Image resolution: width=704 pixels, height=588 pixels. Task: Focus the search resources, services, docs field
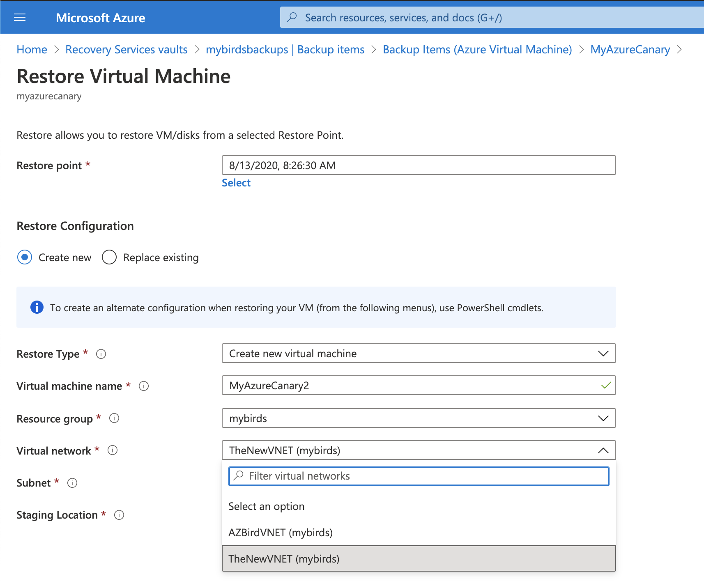[492, 17]
